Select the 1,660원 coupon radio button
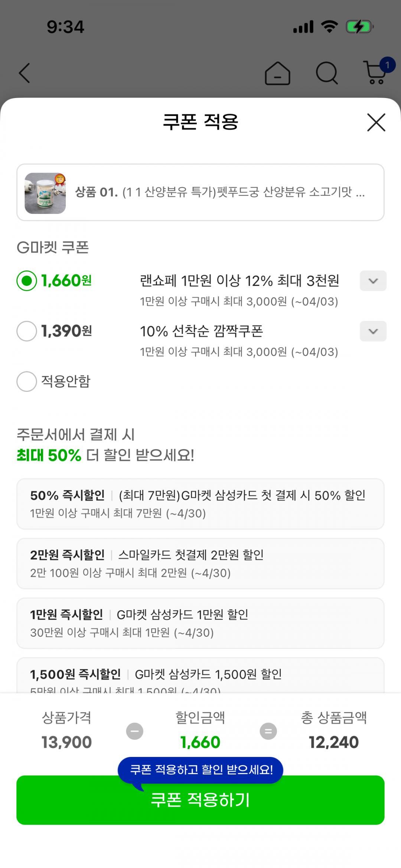The image size is (401, 868). (27, 281)
